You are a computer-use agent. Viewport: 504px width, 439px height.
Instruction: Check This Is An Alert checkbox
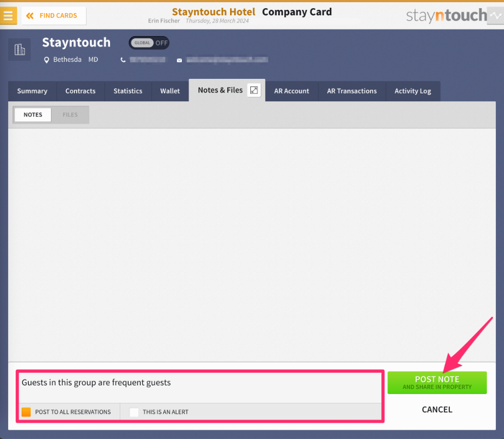(x=134, y=412)
